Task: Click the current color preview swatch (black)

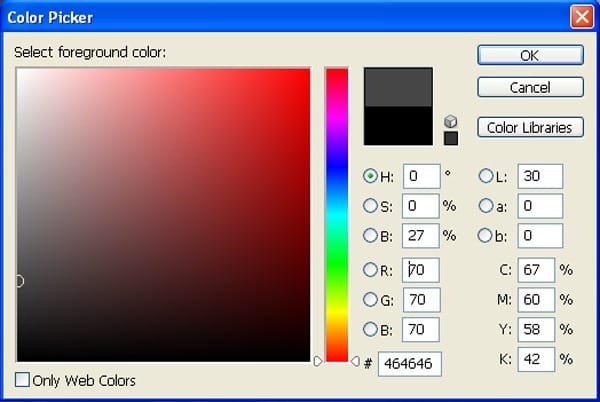Action: tap(398, 126)
